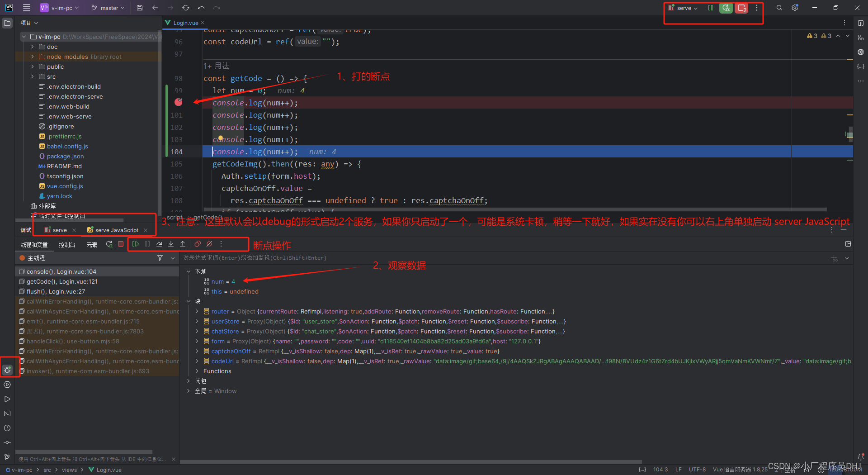Open the Git tool window icon
Image resolution: width=868 pixels, height=475 pixels.
[7, 457]
